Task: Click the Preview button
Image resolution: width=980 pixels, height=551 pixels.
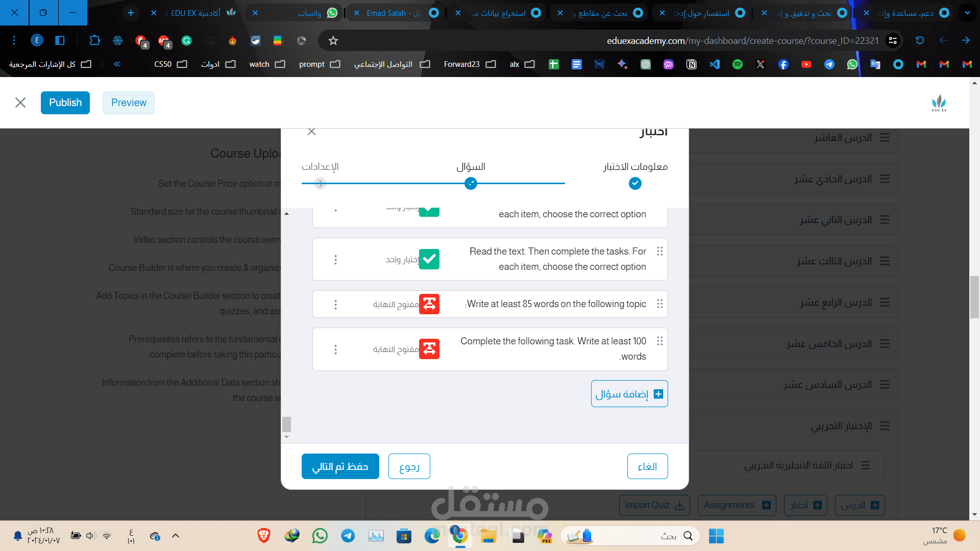Action: pyautogui.click(x=129, y=103)
